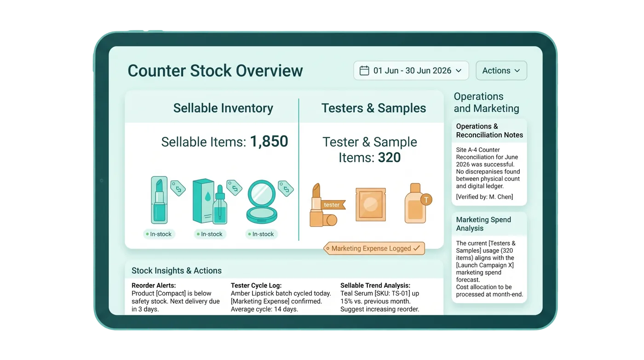Screen dimensions: 644x360
Task: Click 'Site A-4 Counter' text in notes
Action: tap(478, 150)
